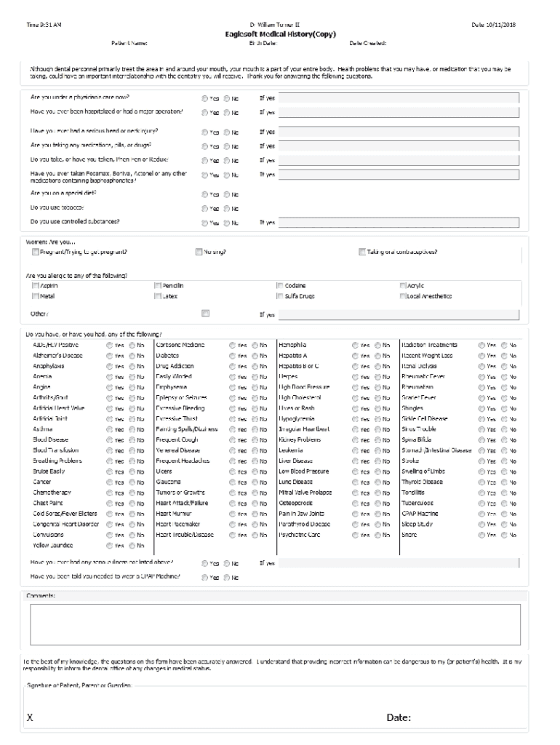Mark No for tobacco use
The width and height of the screenshot is (560, 745).
pyautogui.click(x=226, y=208)
